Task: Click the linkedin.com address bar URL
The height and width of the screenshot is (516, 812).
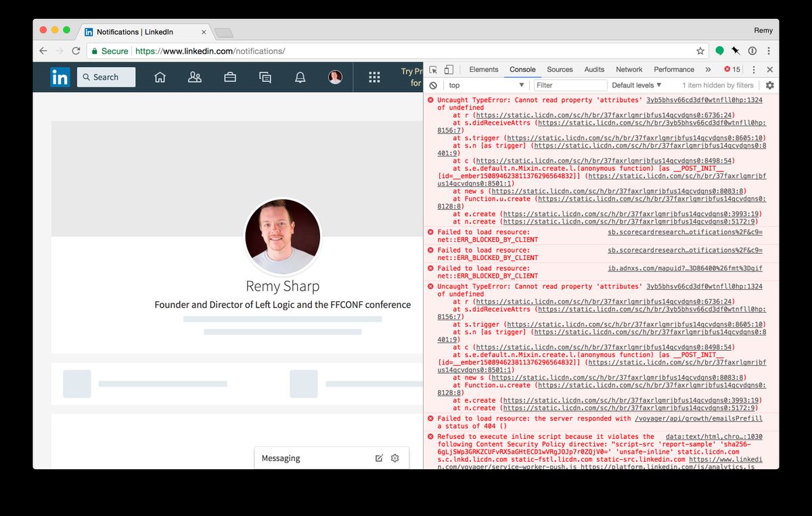Action: 210,51
